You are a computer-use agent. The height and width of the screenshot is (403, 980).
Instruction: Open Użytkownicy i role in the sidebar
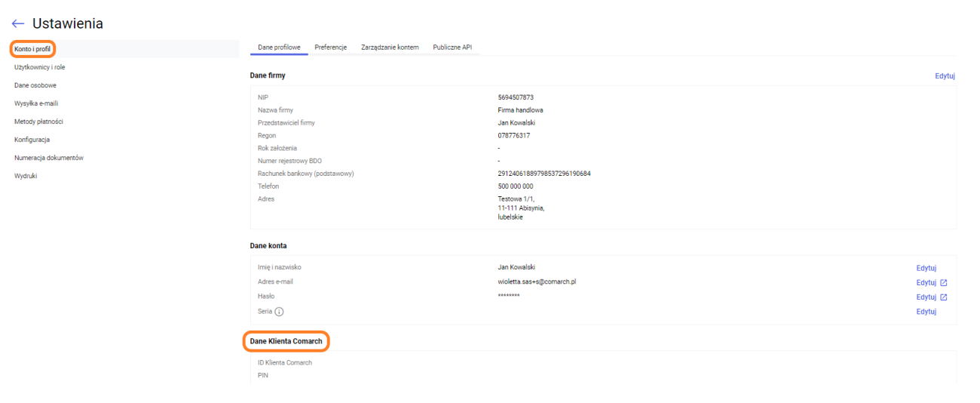coord(40,67)
